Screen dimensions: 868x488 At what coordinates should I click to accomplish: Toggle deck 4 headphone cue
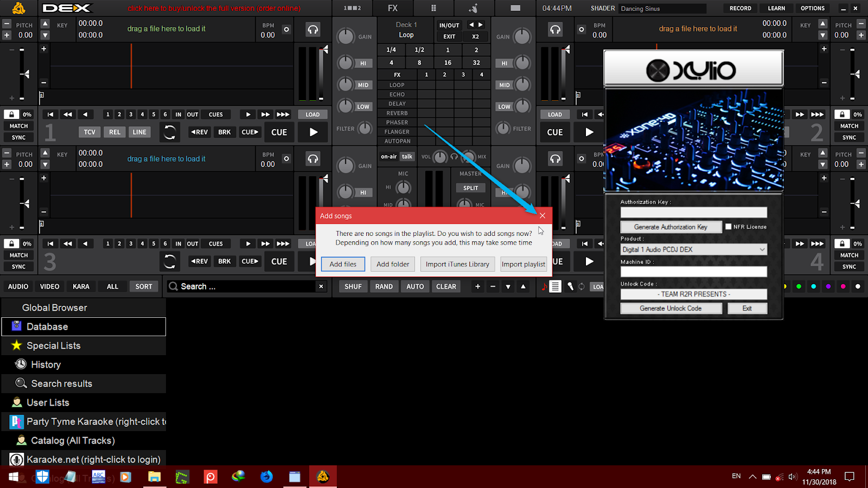(555, 159)
